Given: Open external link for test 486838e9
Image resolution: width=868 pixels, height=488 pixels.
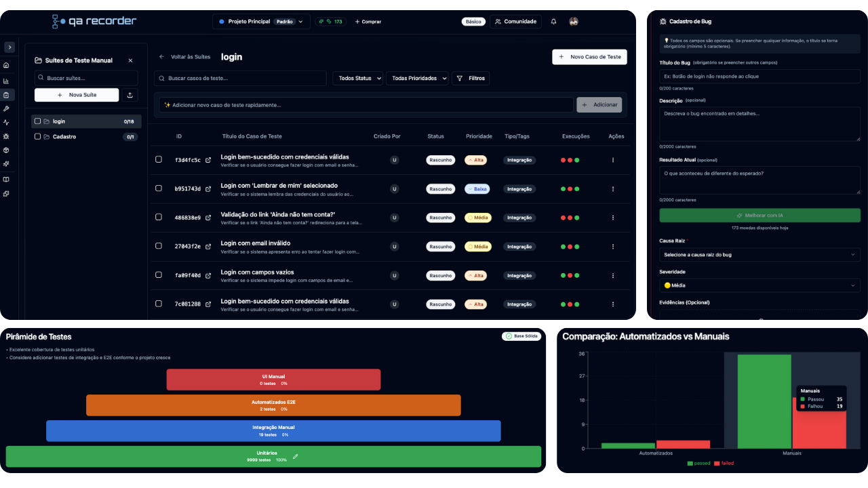Looking at the screenshot, I should point(208,218).
